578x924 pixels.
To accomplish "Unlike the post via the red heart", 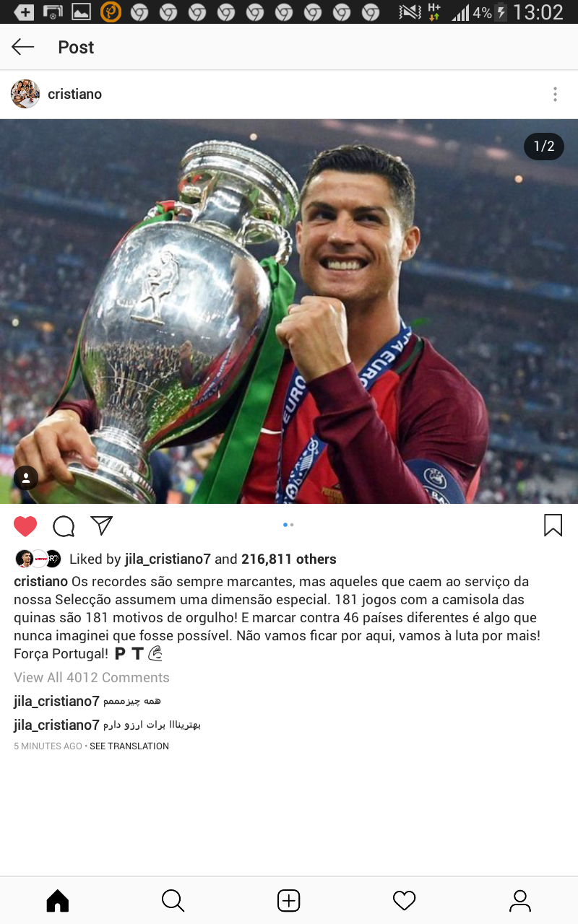I will tap(25, 526).
